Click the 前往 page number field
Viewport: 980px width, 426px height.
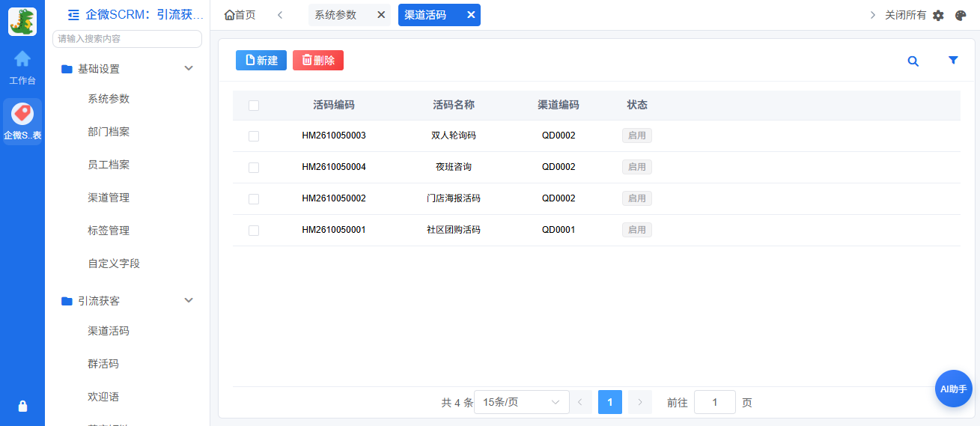[x=715, y=402]
